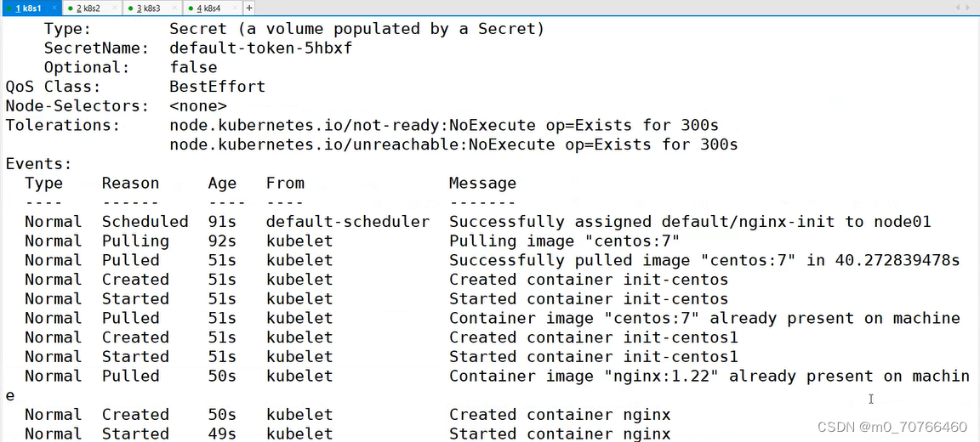This screenshot has height=442, width=980.
Task: Click the green status dot on k8s4 tab
Action: pos(191,8)
